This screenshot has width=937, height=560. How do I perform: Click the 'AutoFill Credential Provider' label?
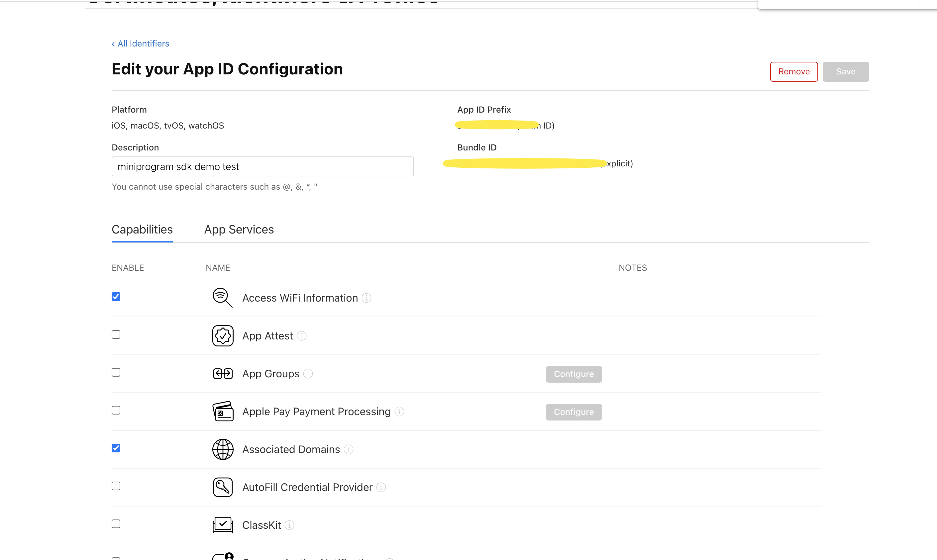(x=308, y=487)
